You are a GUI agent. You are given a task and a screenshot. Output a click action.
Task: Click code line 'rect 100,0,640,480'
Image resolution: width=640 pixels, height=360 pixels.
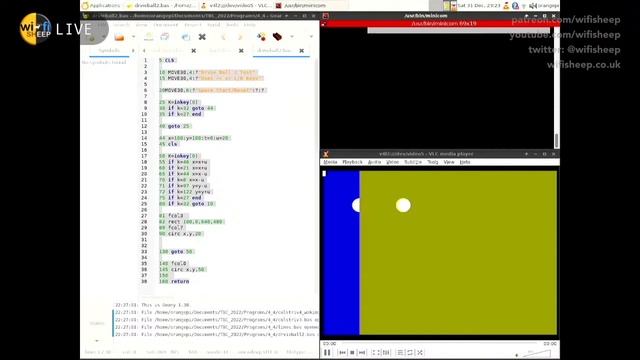pos(191,222)
